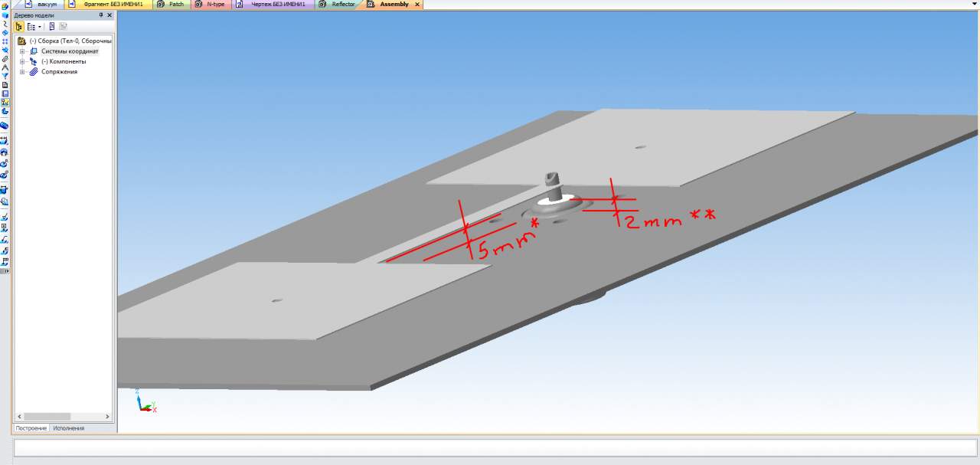980x465 pixels.
Task: Select (-) Компоненты tree item
Action: click(x=64, y=61)
